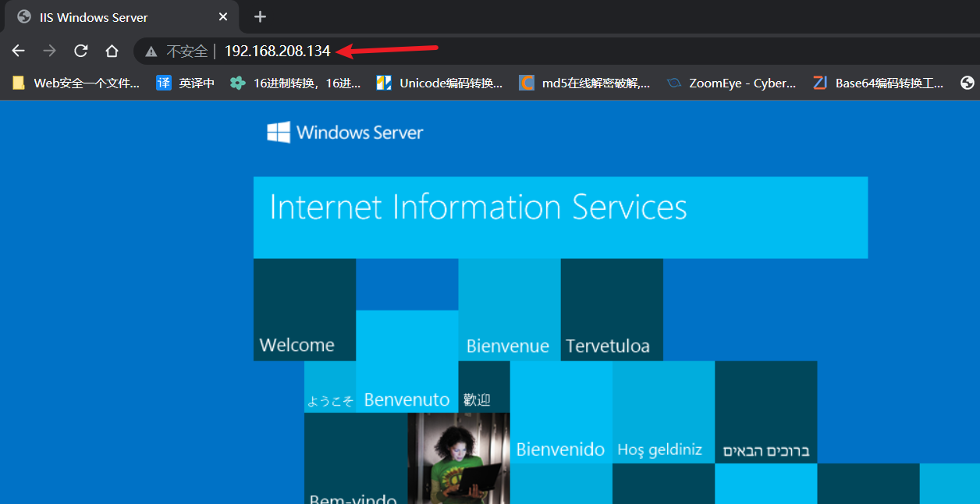Click the back navigation arrow
The height and width of the screenshot is (504, 980).
(x=18, y=50)
